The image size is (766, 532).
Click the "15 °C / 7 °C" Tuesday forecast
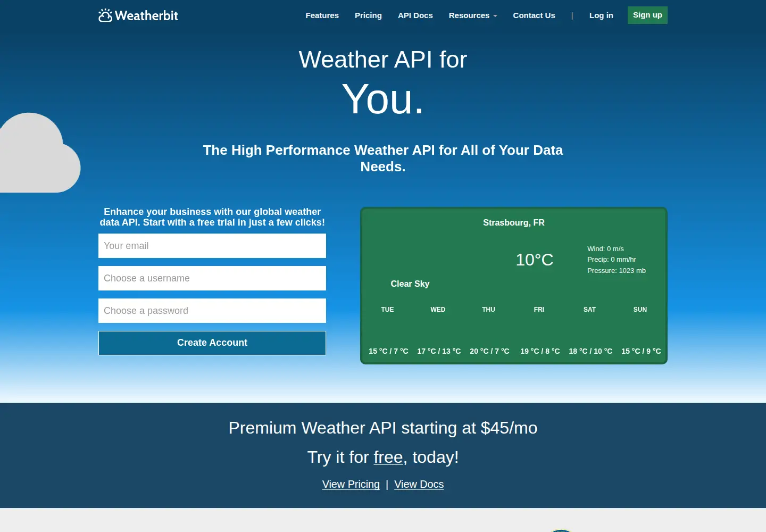(x=388, y=351)
